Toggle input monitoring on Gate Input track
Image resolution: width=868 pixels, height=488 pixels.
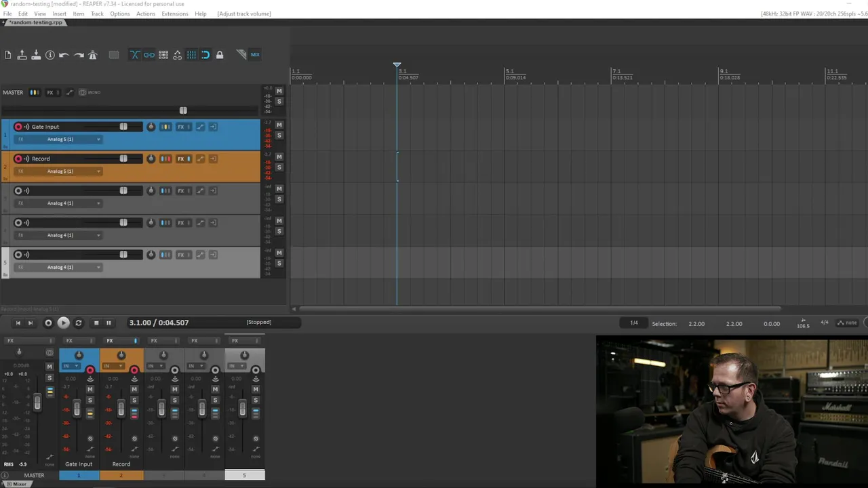click(x=26, y=127)
